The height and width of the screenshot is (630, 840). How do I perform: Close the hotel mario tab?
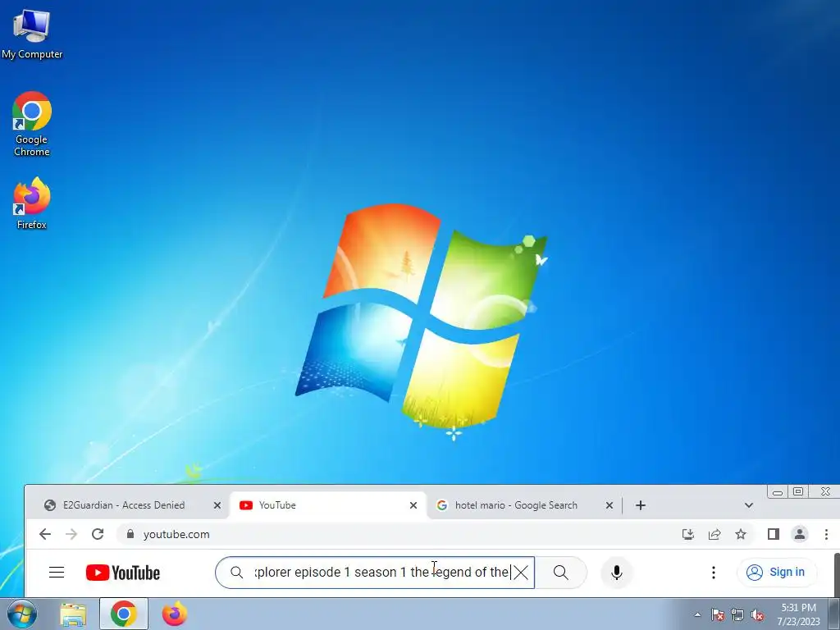(x=609, y=505)
